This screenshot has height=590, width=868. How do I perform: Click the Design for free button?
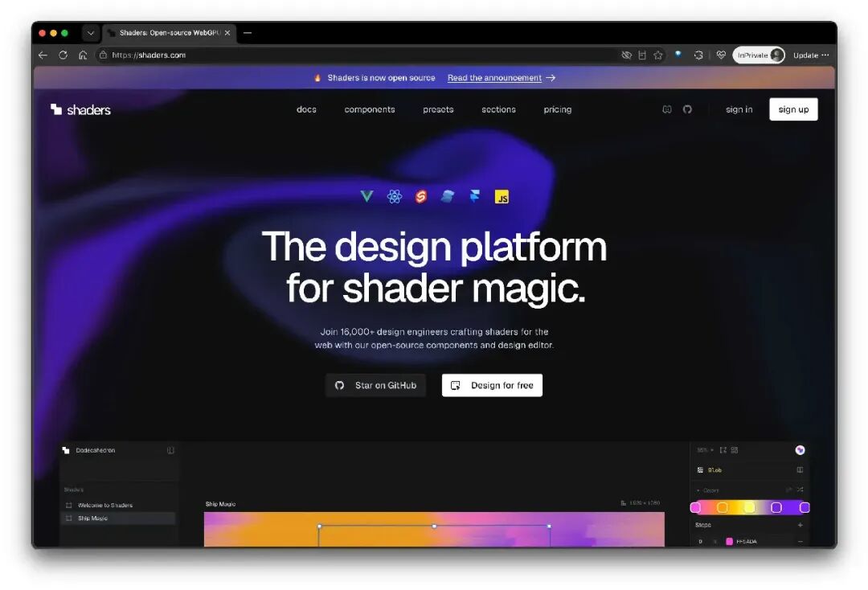pyautogui.click(x=492, y=385)
